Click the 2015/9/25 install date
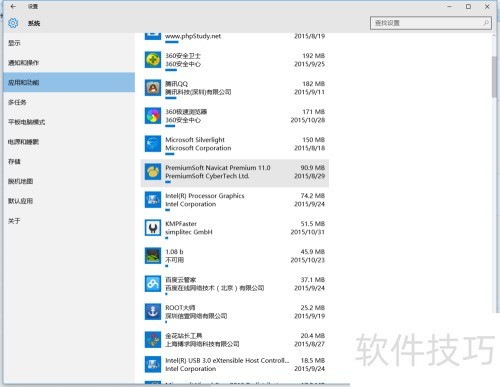500x387 pixels. tap(309, 64)
